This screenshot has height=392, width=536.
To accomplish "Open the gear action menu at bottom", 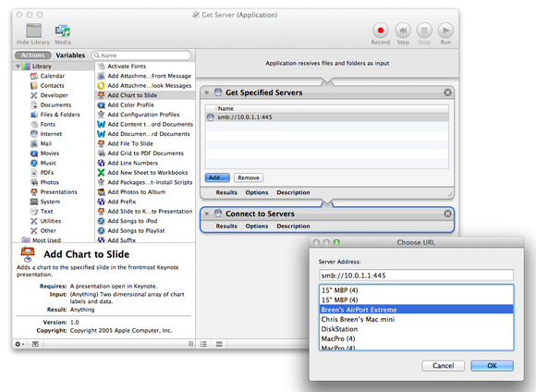I will [x=19, y=344].
